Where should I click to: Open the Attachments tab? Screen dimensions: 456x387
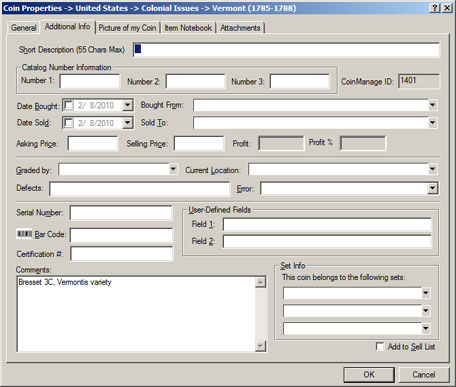coord(240,28)
